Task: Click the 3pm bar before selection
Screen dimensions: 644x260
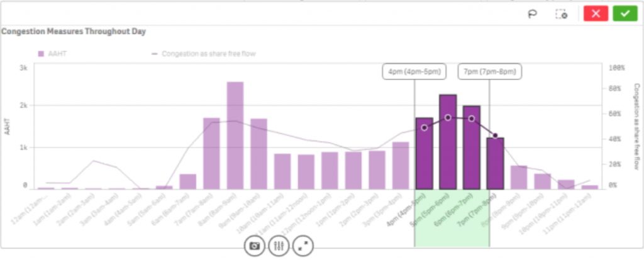Action: (401, 166)
